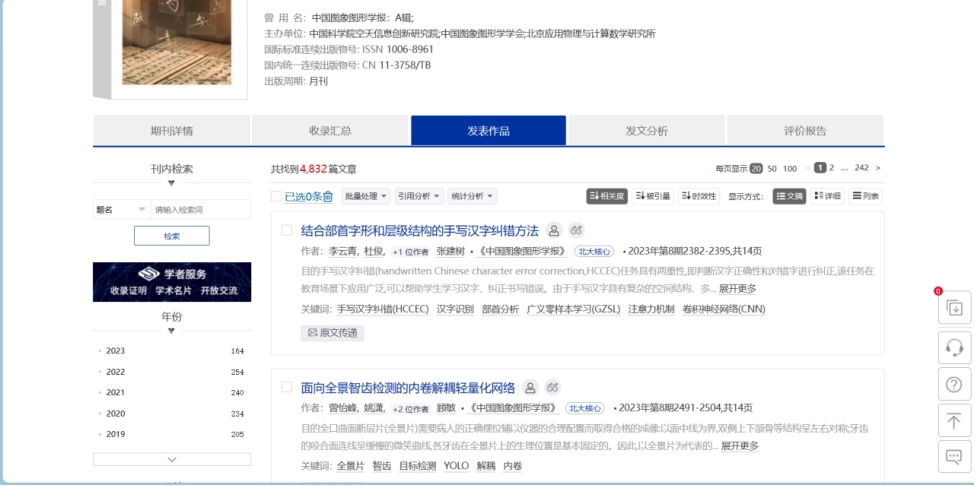Set display mode to 详细
The width and height of the screenshot is (975, 486).
[x=828, y=196]
